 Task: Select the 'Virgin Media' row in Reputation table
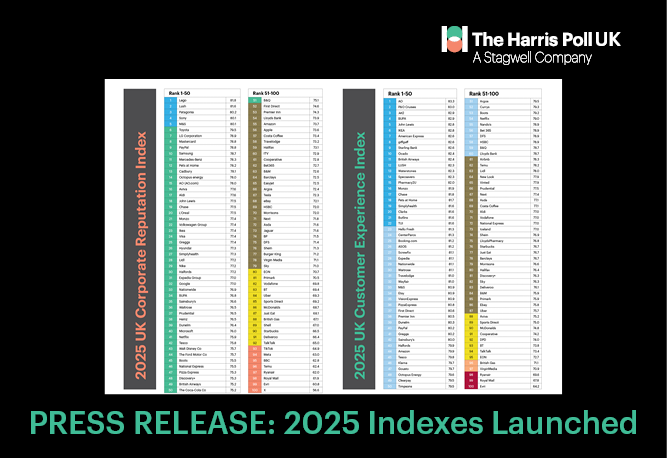tap(285, 260)
